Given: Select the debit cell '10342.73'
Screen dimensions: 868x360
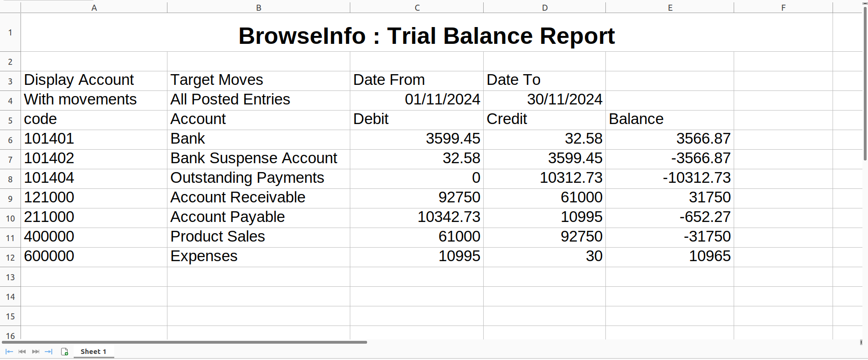Looking at the screenshot, I should [x=417, y=218].
